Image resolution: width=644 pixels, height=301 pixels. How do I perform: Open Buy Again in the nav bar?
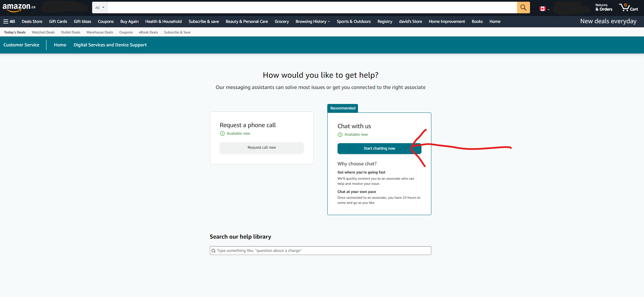click(129, 21)
